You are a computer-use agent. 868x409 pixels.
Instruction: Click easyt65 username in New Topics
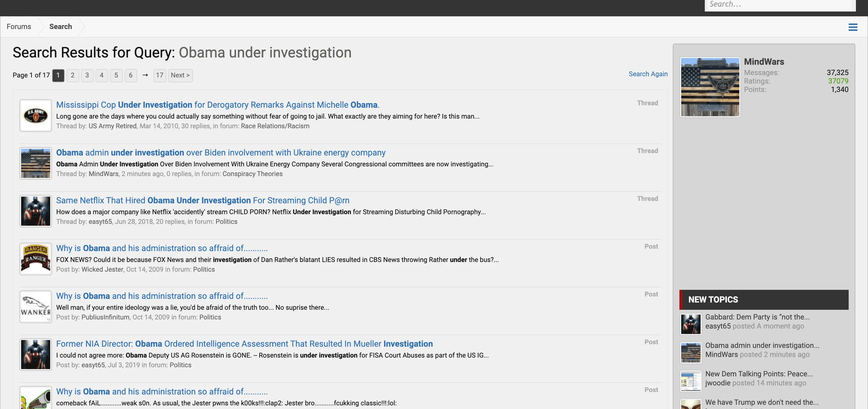point(718,326)
